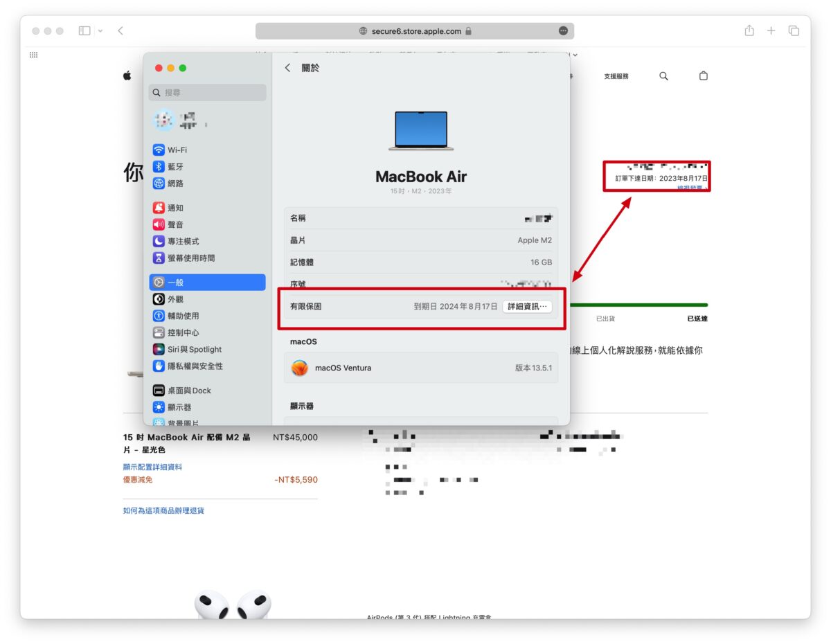Click the 搜尋 field in System Settings

pos(208,92)
